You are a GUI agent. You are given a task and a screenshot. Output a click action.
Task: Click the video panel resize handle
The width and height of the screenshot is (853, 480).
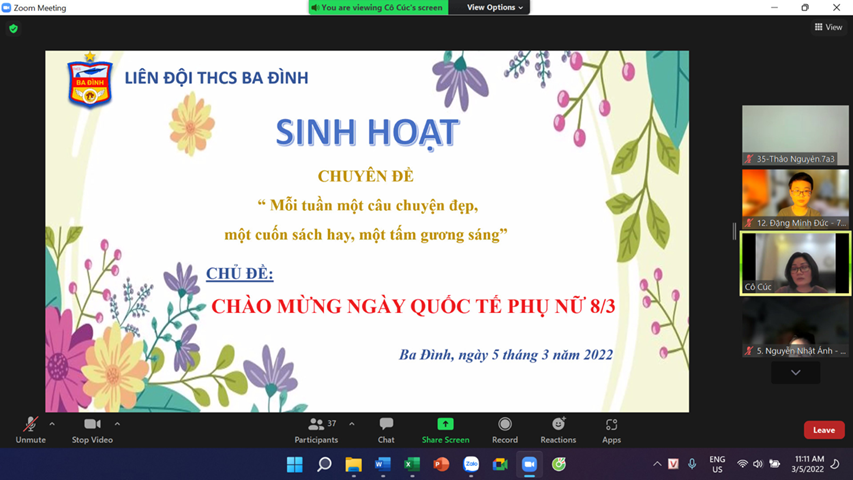[x=734, y=231]
